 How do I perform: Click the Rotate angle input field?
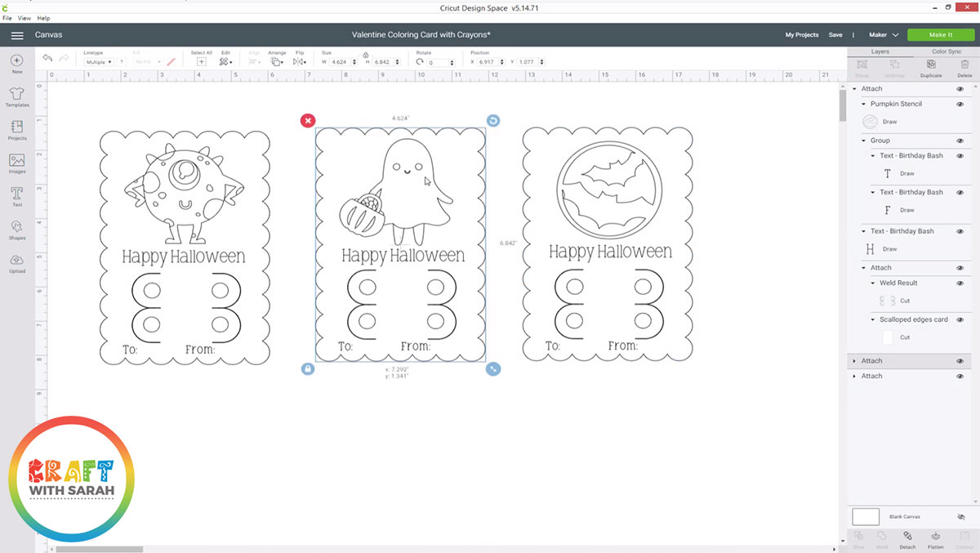pos(440,63)
